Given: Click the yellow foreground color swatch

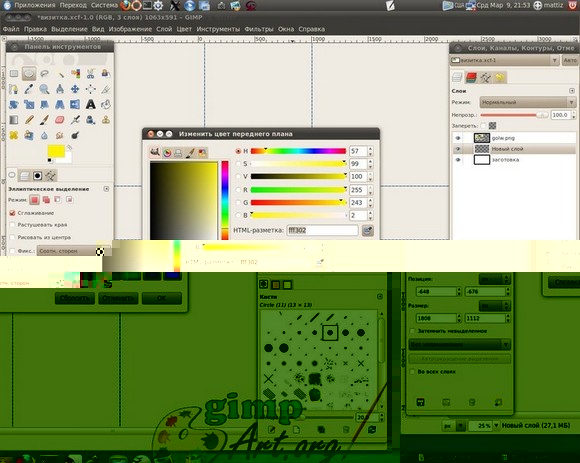Looking at the screenshot, I should (x=56, y=151).
